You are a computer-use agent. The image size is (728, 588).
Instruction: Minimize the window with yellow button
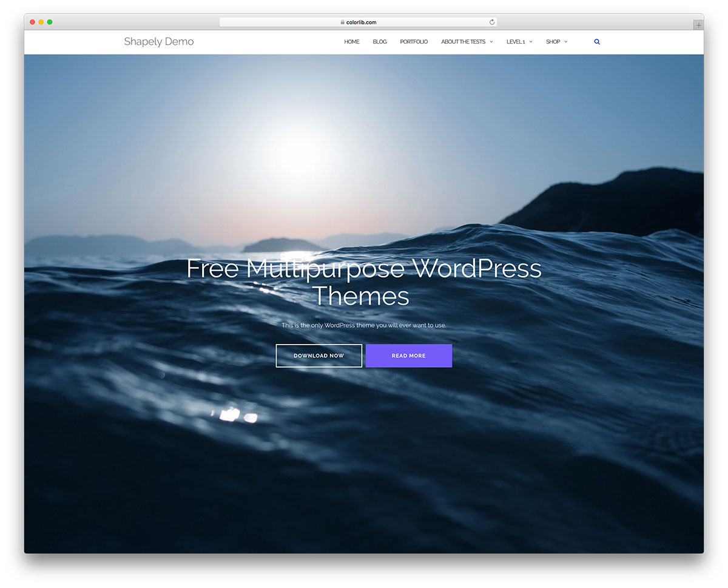pos(41,22)
